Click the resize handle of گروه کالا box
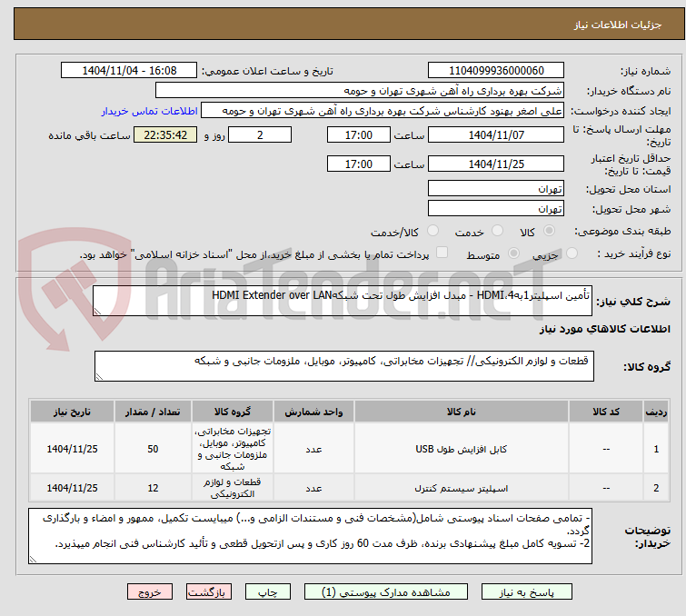 pyautogui.click(x=99, y=377)
